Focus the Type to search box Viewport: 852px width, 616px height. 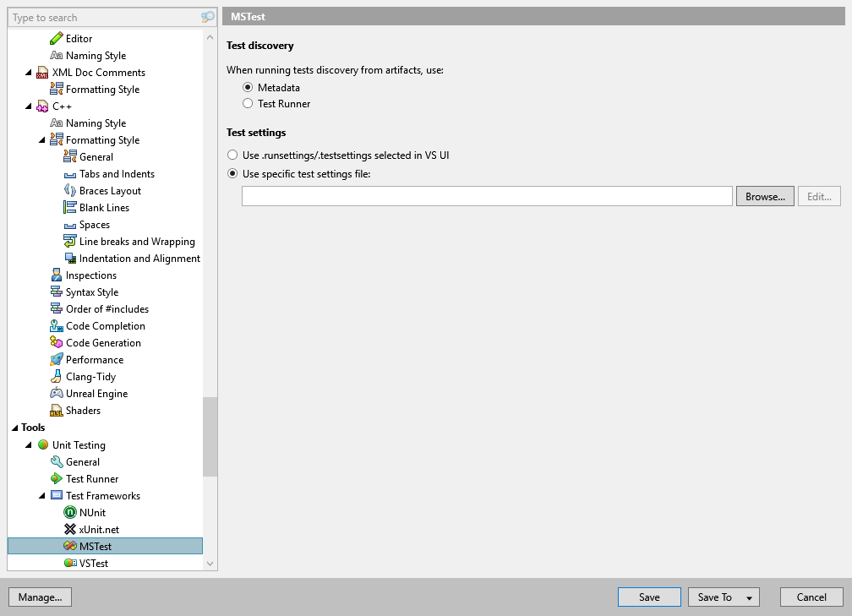click(x=104, y=18)
